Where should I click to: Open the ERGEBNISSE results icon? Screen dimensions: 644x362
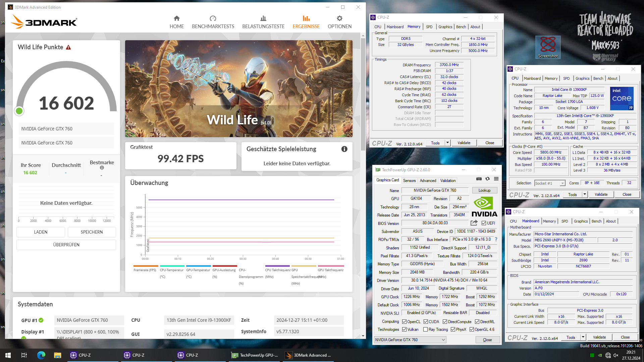click(306, 18)
